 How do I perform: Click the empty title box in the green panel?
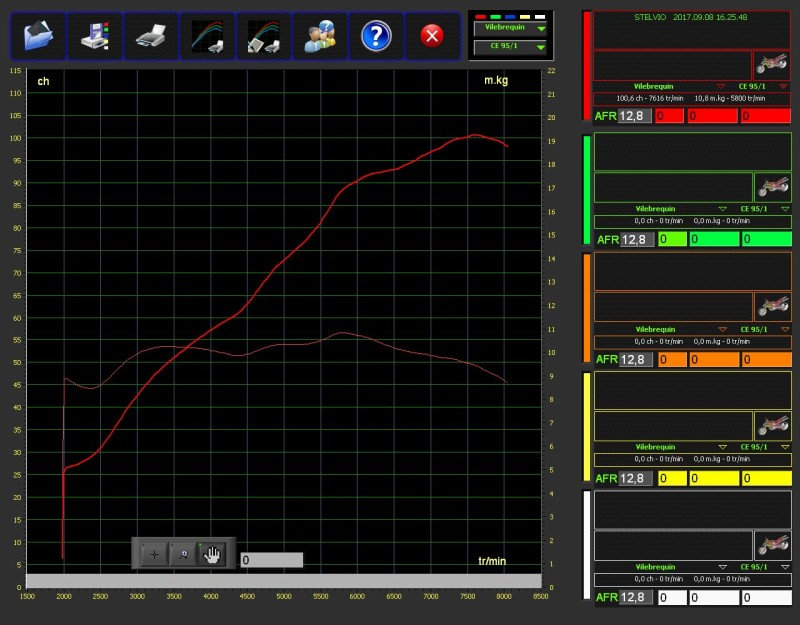point(693,152)
